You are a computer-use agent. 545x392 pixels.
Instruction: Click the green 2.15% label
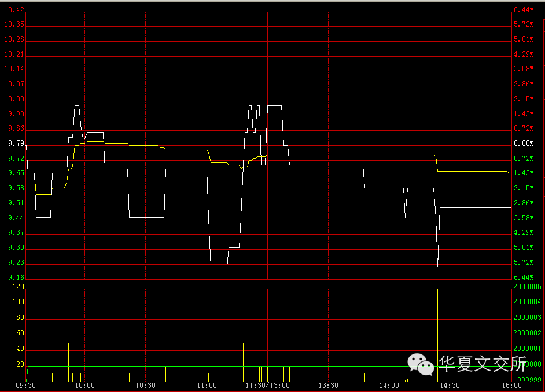[524, 188]
